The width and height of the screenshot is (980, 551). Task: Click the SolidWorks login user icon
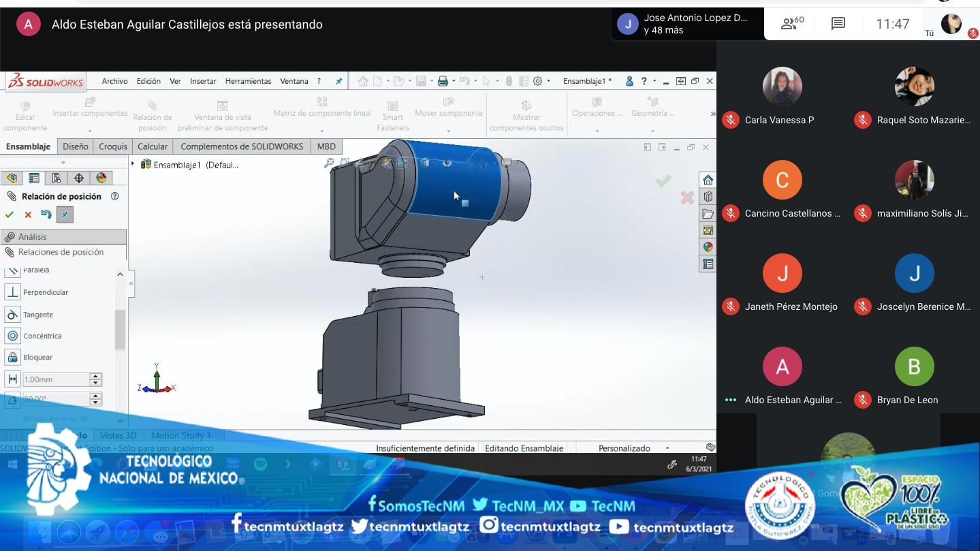point(629,81)
